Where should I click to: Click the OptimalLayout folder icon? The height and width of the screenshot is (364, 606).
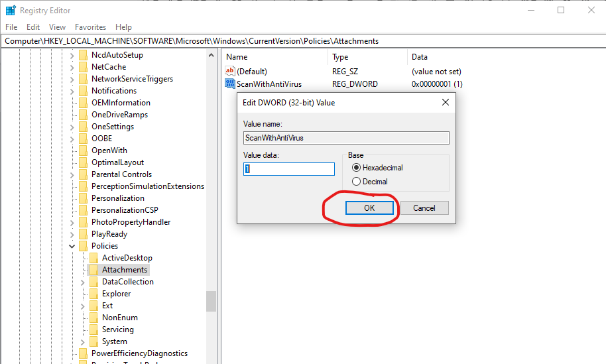[x=83, y=162]
